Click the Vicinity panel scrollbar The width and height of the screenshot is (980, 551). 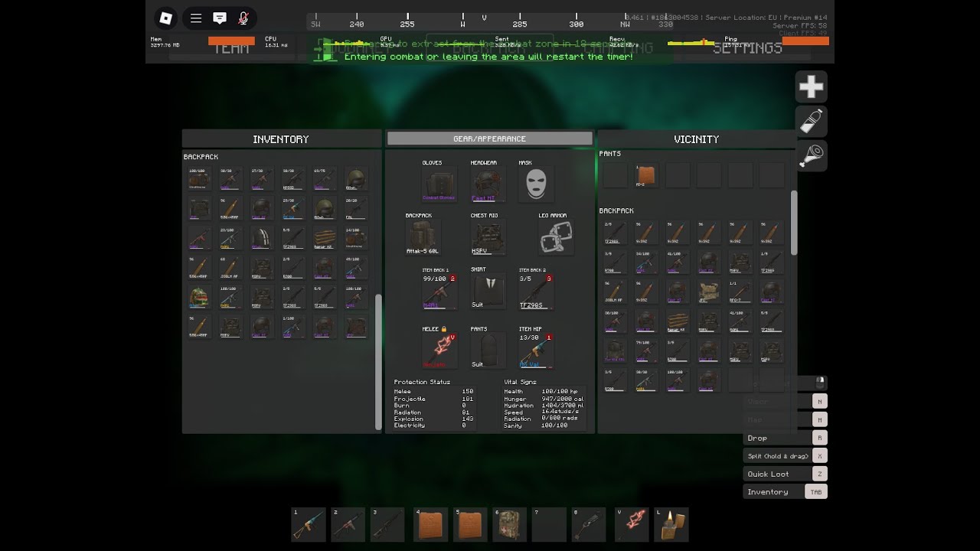coord(794,222)
